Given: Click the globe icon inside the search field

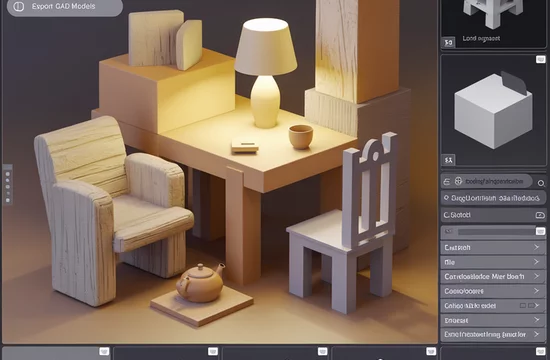Looking at the screenshot, I should point(458,181).
